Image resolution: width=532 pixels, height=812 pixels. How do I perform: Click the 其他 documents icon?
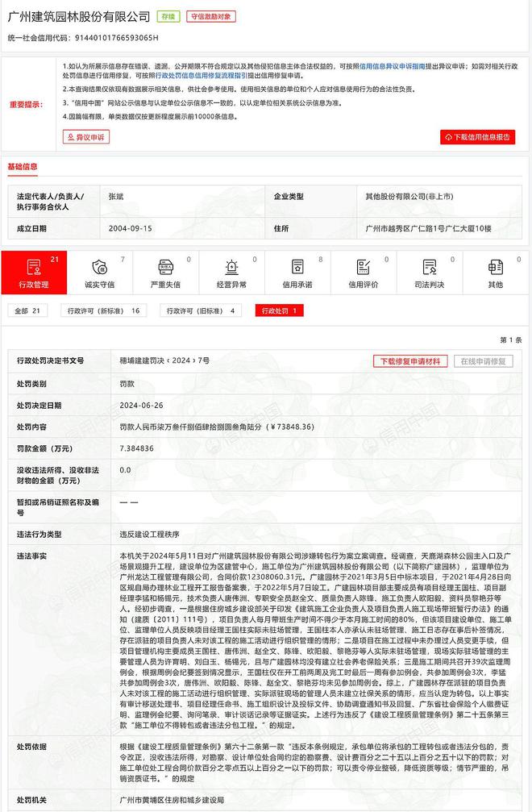tap(495, 267)
